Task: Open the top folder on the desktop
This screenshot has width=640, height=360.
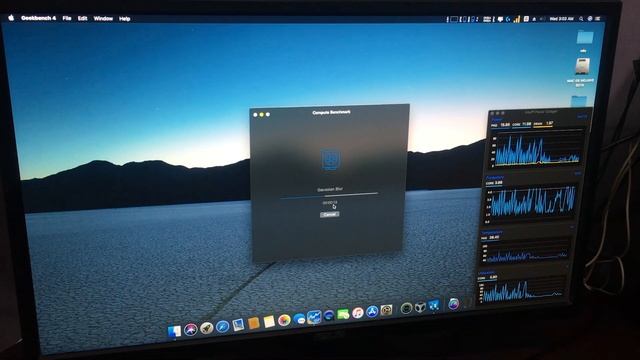Action: pos(584,38)
